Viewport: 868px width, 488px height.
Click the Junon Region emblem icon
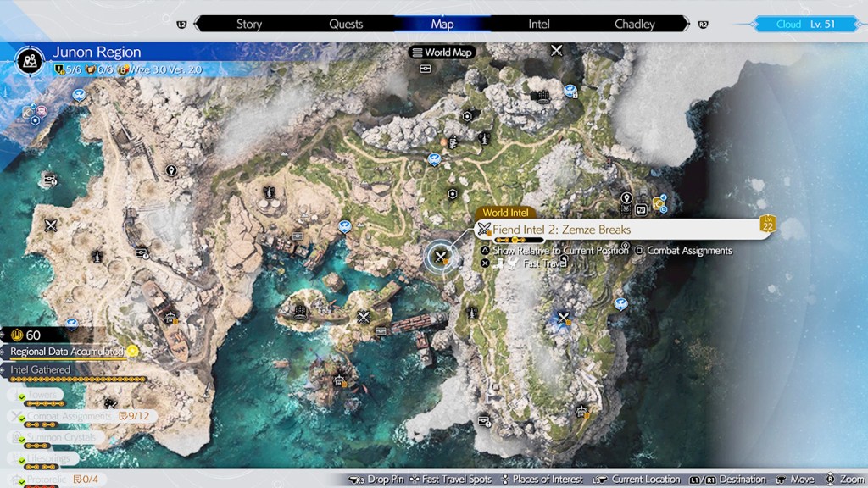tap(31, 59)
